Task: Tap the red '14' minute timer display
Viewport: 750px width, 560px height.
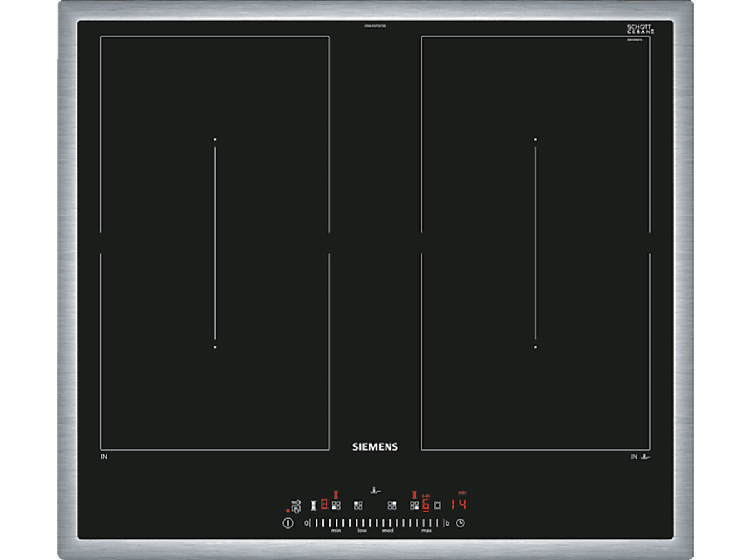Action: (459, 504)
